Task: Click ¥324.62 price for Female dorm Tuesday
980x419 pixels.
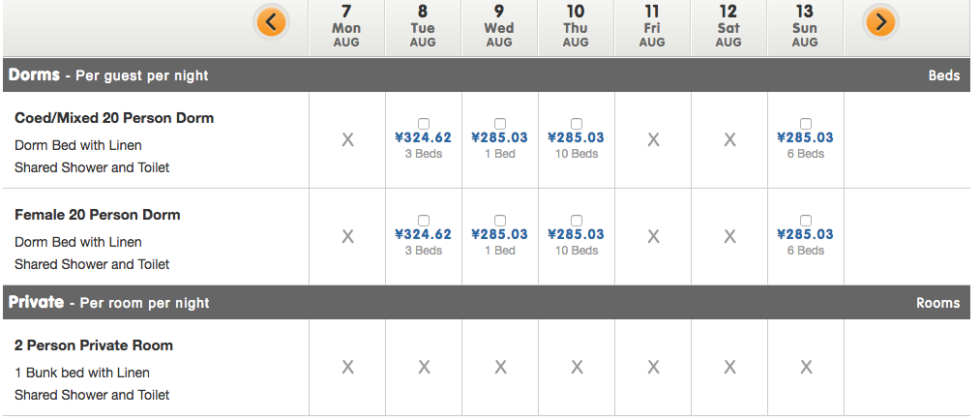Action: click(x=424, y=234)
